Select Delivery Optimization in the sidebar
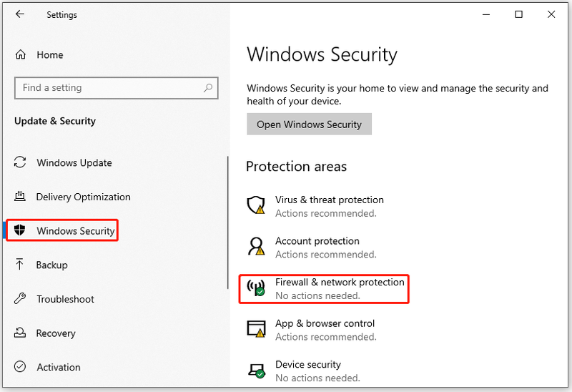The image size is (572, 392). (x=83, y=197)
